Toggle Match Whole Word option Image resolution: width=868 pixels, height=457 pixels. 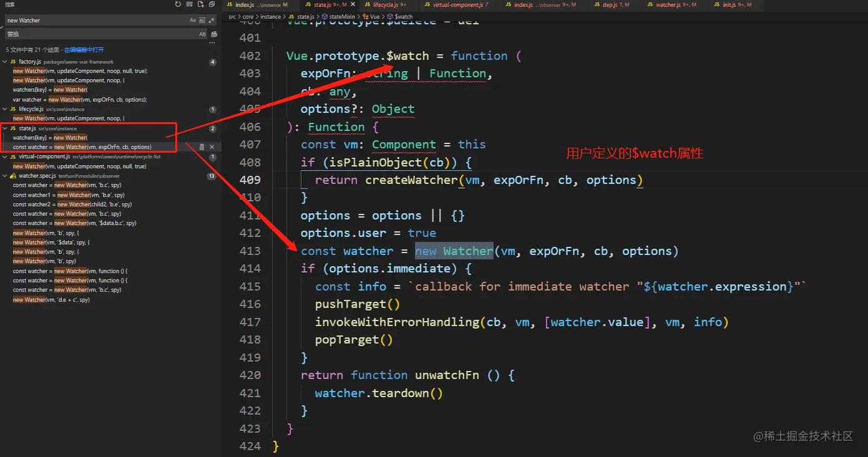coord(202,21)
